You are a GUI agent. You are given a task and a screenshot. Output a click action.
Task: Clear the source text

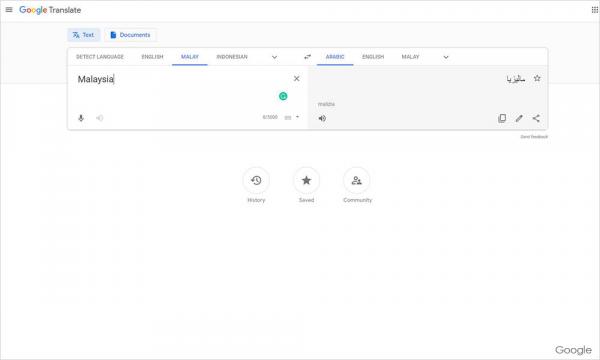297,78
